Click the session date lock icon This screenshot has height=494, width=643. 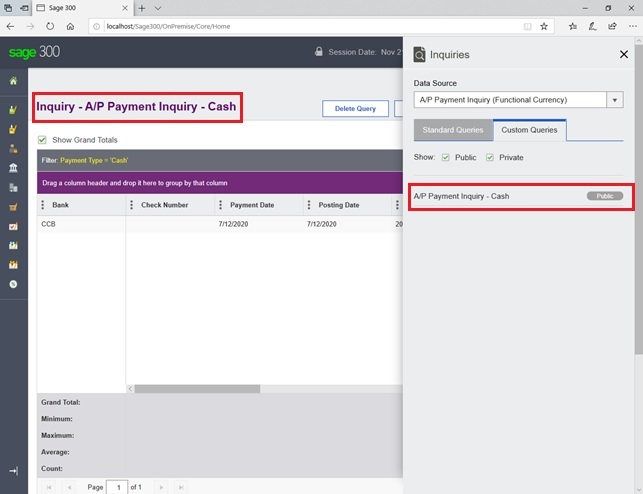point(319,52)
